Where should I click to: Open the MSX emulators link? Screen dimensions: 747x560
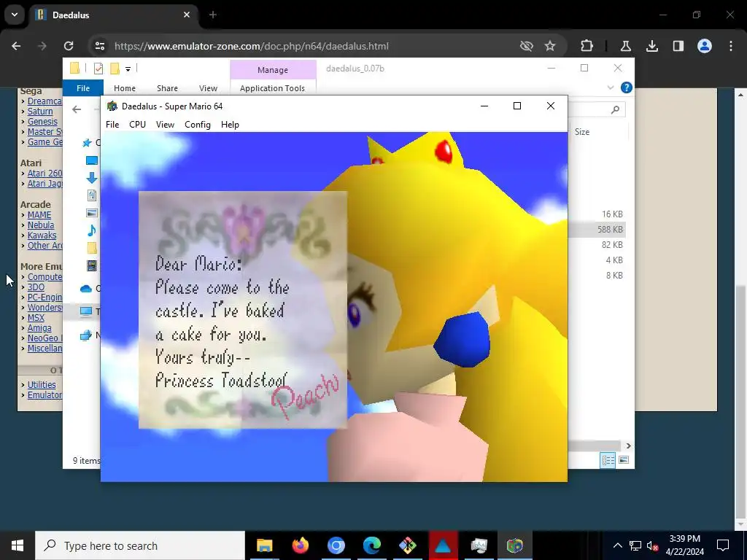[36, 318]
